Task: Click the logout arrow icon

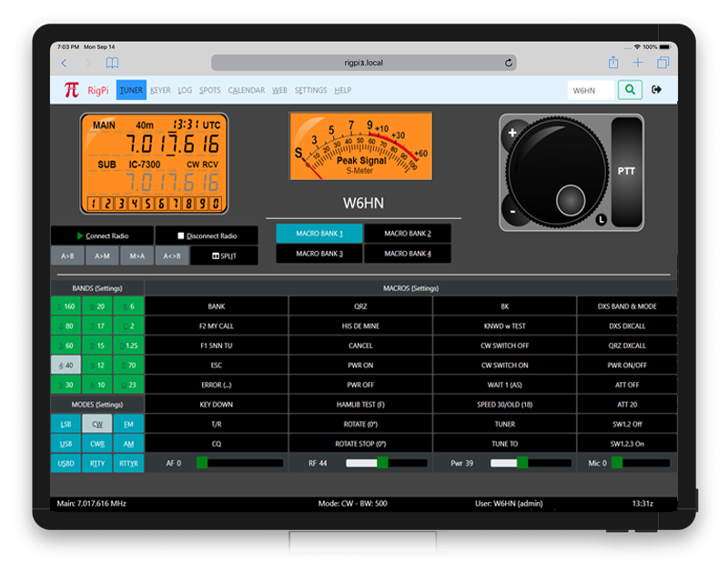Action: coord(656,89)
